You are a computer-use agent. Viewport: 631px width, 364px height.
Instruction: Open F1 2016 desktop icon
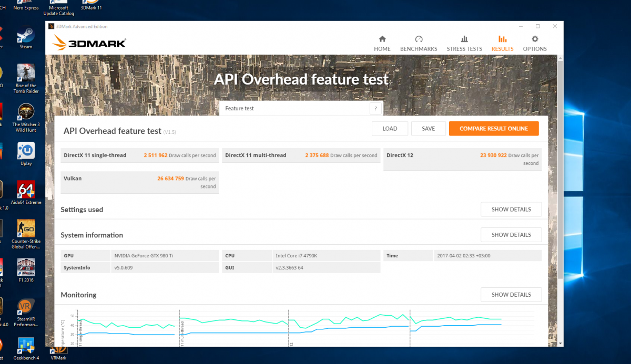[26, 271]
